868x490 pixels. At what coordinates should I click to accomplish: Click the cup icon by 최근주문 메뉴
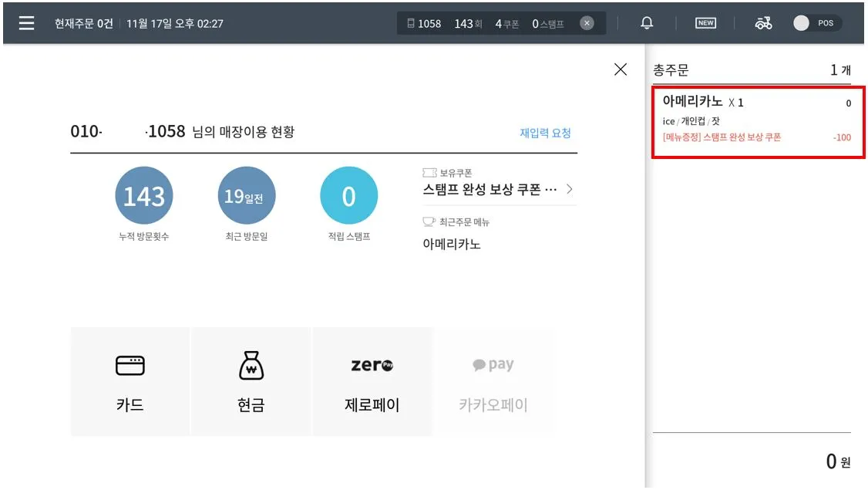point(429,221)
